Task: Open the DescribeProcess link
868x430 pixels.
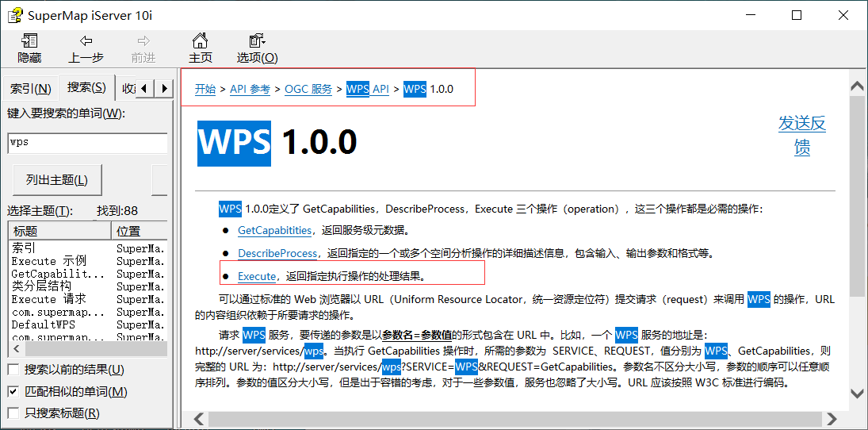Action: pos(277,253)
